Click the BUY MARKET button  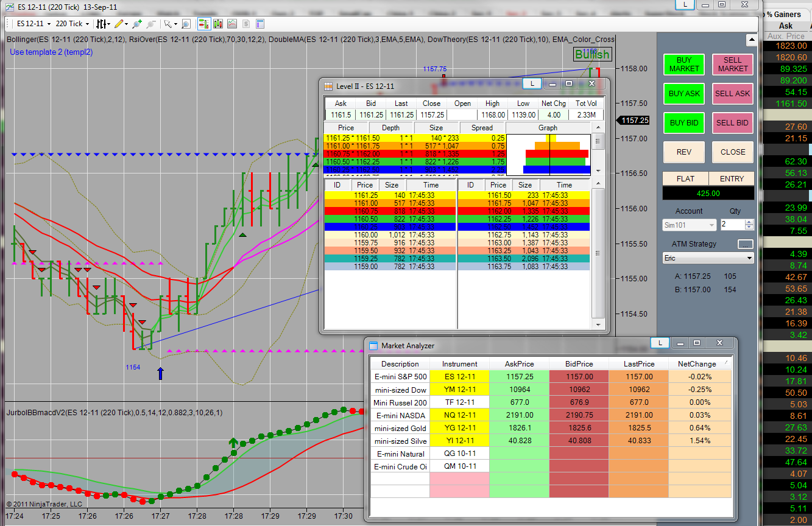(684, 65)
